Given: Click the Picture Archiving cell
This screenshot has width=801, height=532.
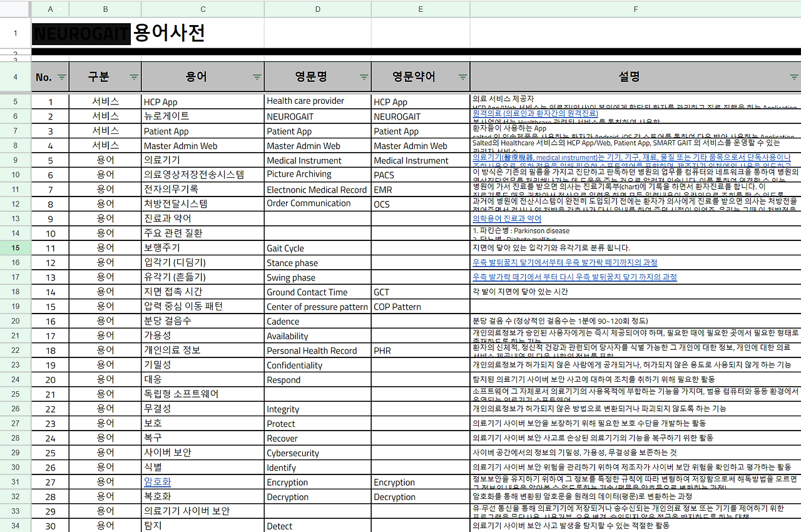Looking at the screenshot, I should (x=318, y=175).
